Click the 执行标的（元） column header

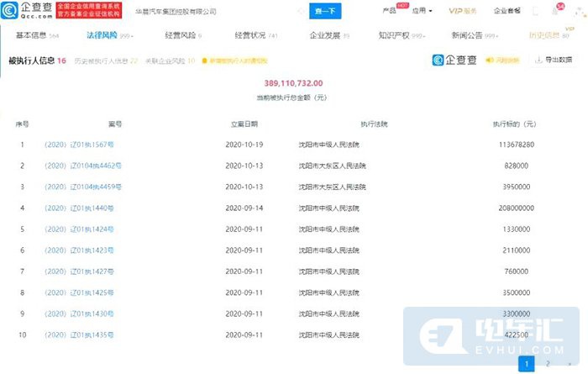pos(514,124)
